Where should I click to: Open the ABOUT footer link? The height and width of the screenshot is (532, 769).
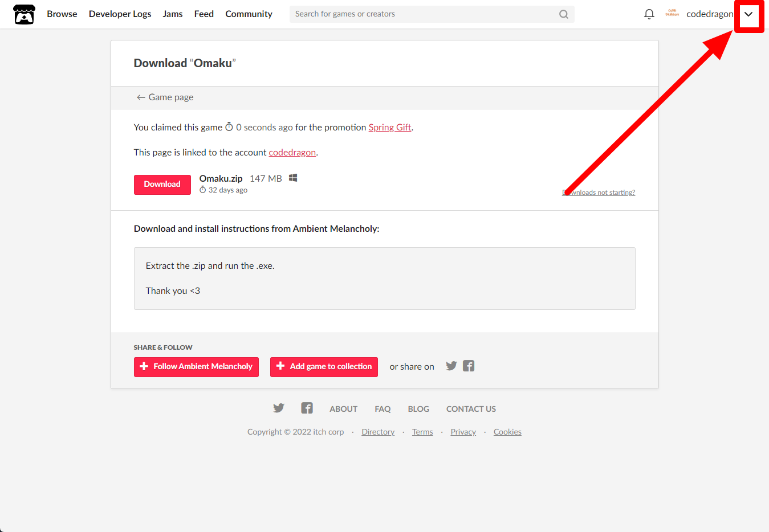tap(343, 409)
